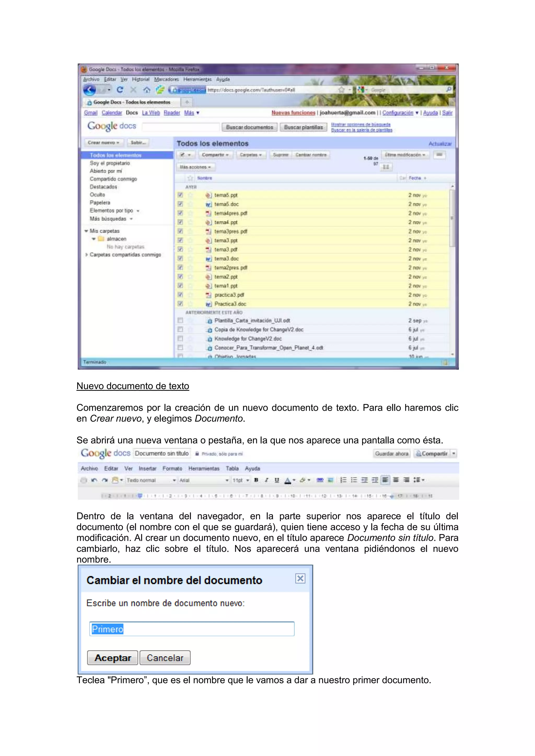
Task: Click the center align icon
Action: tap(396, 480)
